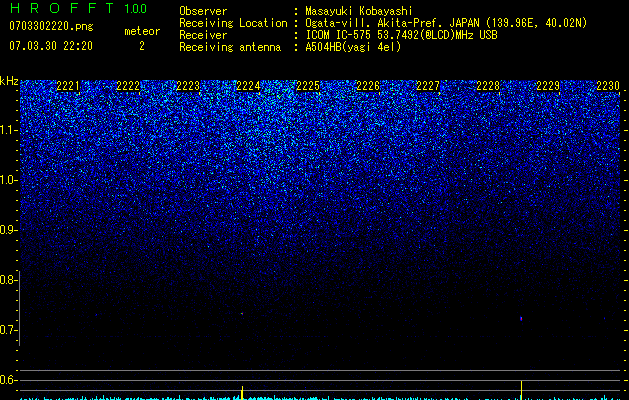
Task: Click the kHz axis unit label
Action: pos(9,81)
